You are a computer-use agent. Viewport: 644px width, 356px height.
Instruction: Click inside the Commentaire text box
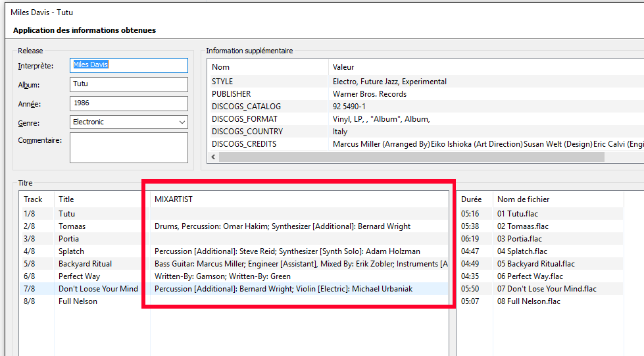tap(128, 147)
